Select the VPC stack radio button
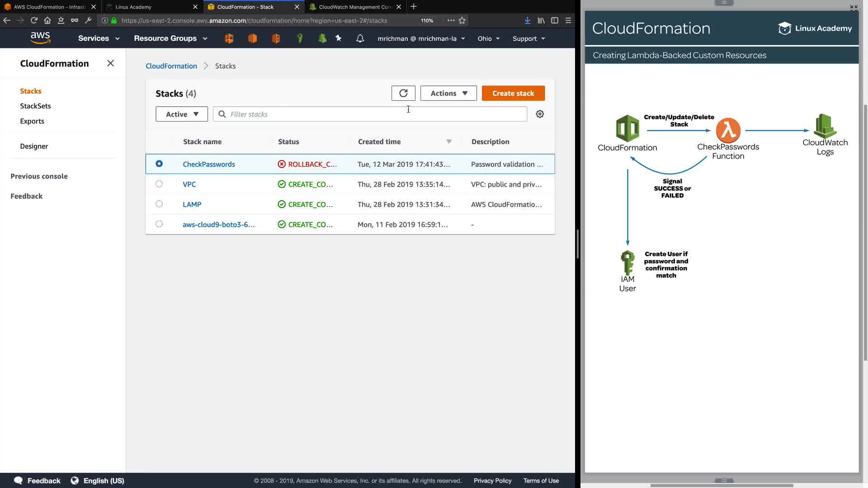Screen dimensions: 868x488 159,184
